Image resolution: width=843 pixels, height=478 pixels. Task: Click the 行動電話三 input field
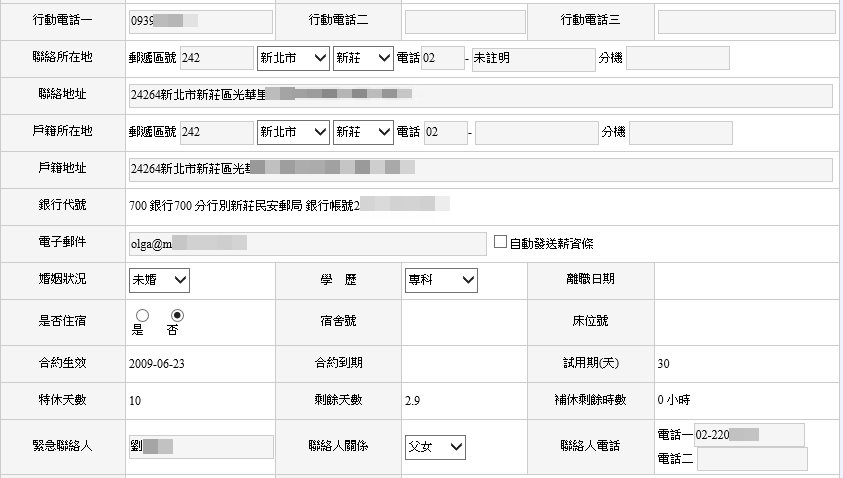tap(746, 21)
